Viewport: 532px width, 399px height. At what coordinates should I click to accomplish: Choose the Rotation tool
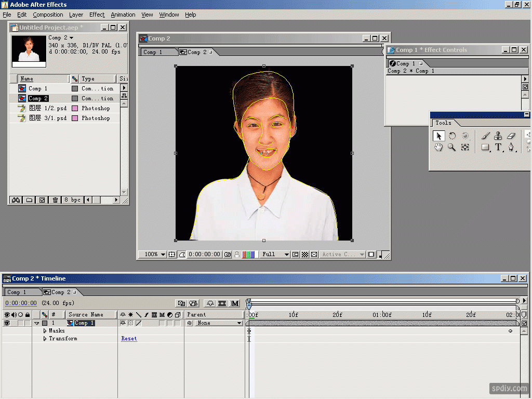[x=452, y=136]
